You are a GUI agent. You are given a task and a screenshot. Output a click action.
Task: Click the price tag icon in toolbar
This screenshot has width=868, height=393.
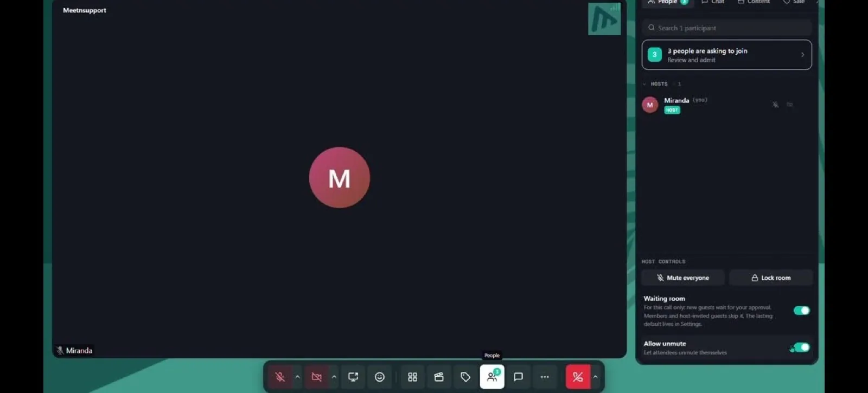(465, 377)
